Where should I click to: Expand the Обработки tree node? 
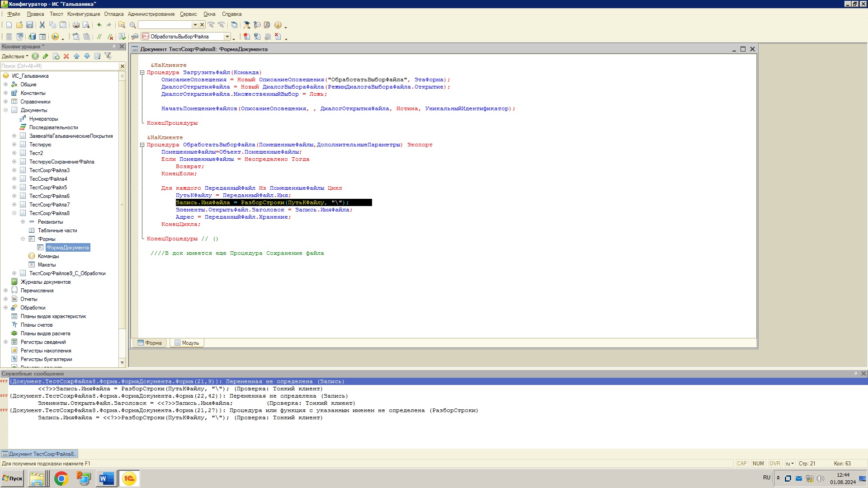[x=5, y=308]
